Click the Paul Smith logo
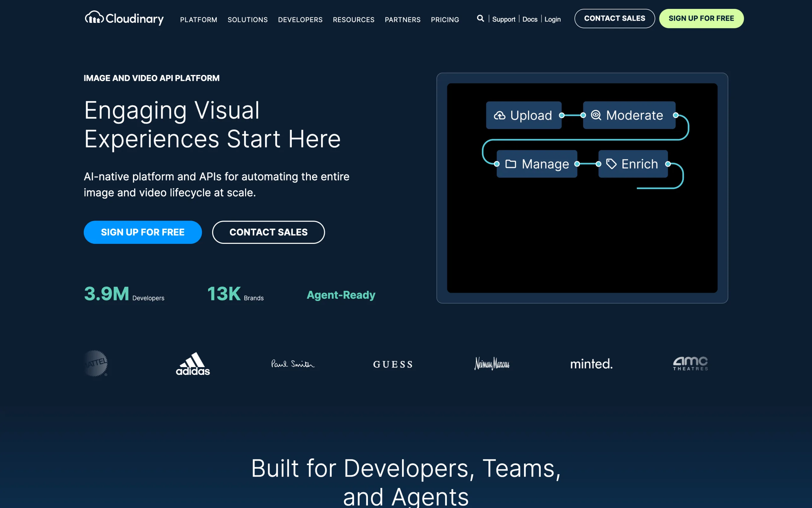The height and width of the screenshot is (508, 812). (x=292, y=364)
